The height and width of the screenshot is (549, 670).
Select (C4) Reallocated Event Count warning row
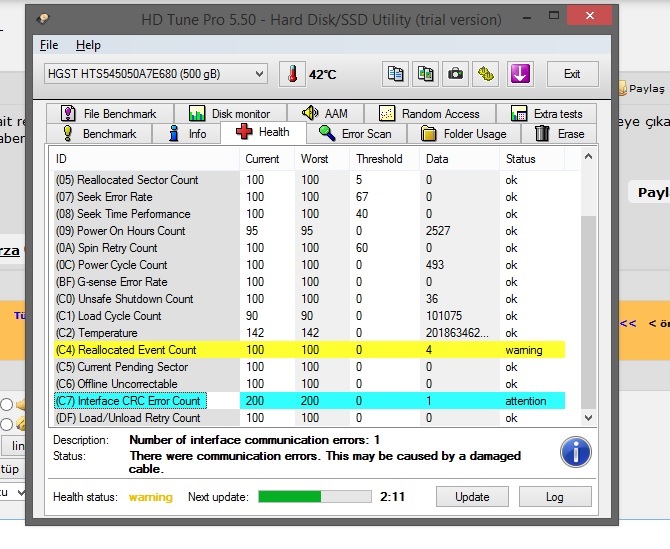point(310,350)
